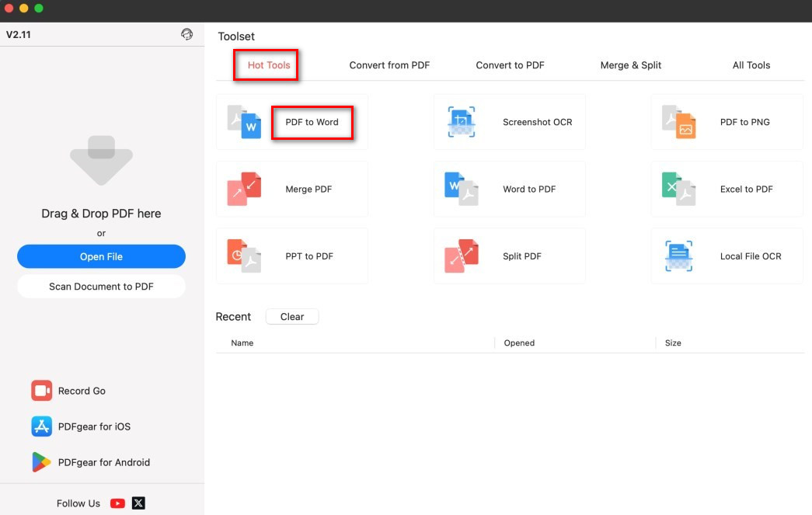Switch to the Merge & Split tab
The width and height of the screenshot is (812, 515).
click(x=630, y=65)
